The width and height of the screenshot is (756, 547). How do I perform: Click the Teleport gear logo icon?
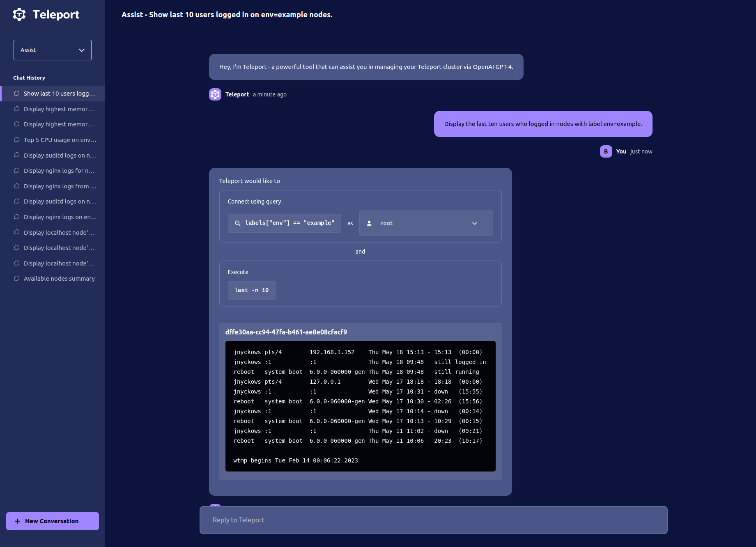coord(19,14)
